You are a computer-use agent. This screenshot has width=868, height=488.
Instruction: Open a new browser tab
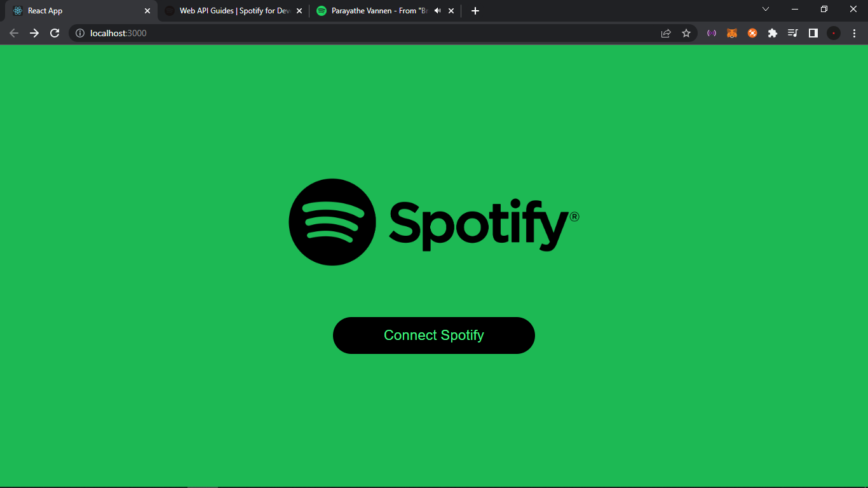click(474, 10)
